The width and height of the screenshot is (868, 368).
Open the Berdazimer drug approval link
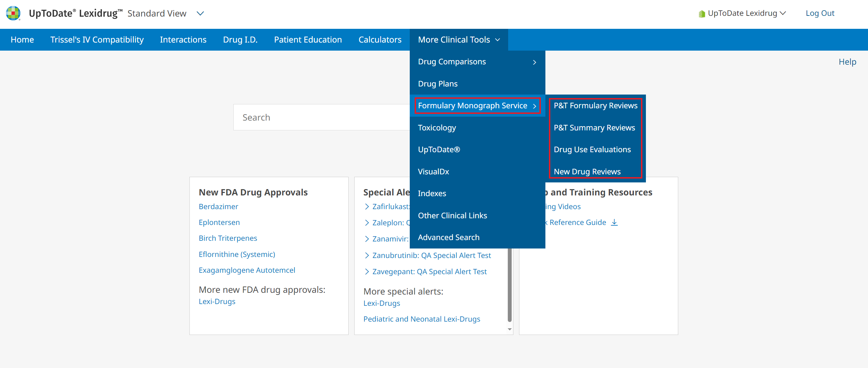[218, 207]
